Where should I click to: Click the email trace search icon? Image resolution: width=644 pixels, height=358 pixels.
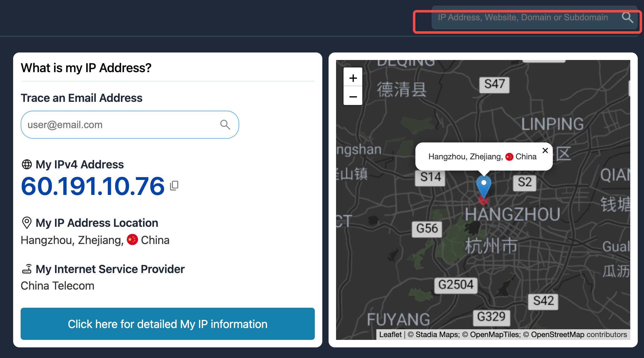point(225,125)
